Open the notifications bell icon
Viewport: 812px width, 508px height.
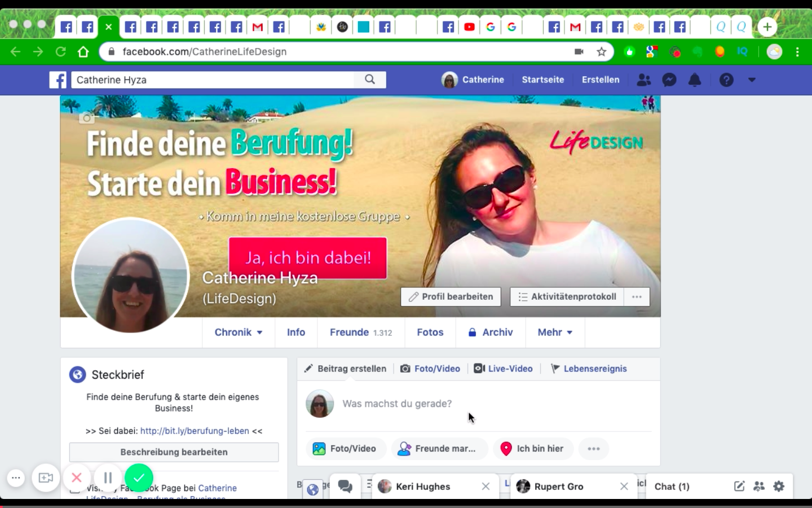coord(695,80)
